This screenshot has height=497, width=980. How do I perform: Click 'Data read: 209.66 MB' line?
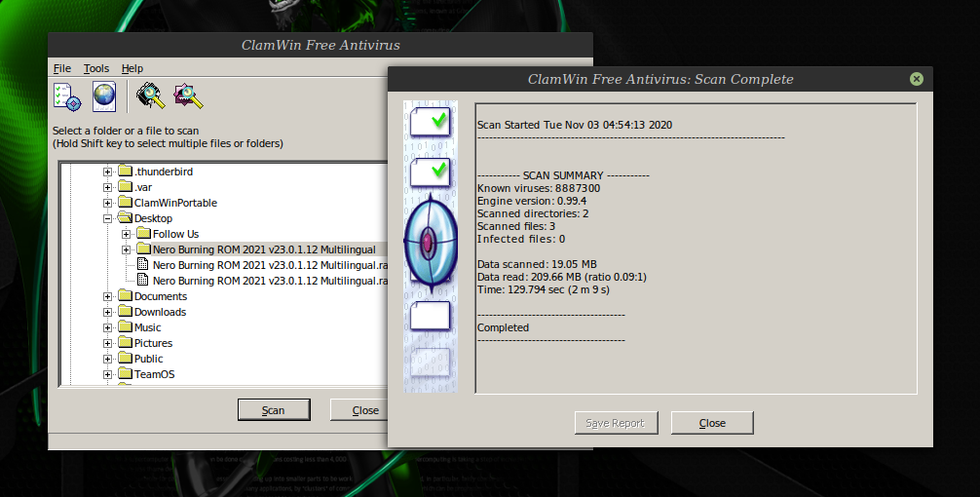561,277
